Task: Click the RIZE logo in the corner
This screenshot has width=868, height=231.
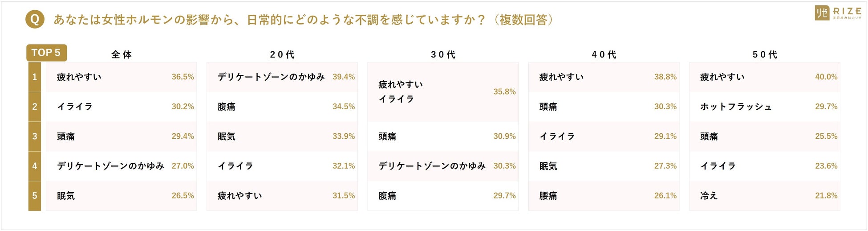Action: [838, 12]
